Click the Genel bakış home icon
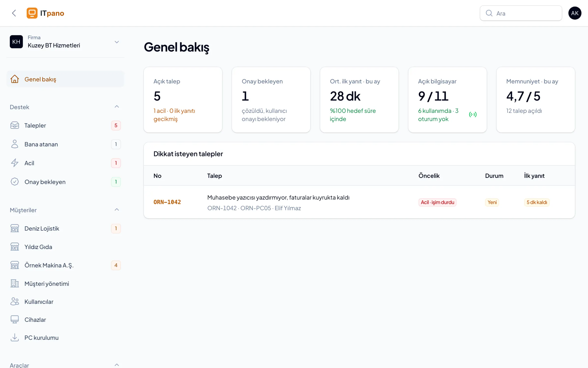The height and width of the screenshot is (368, 588). click(x=15, y=79)
